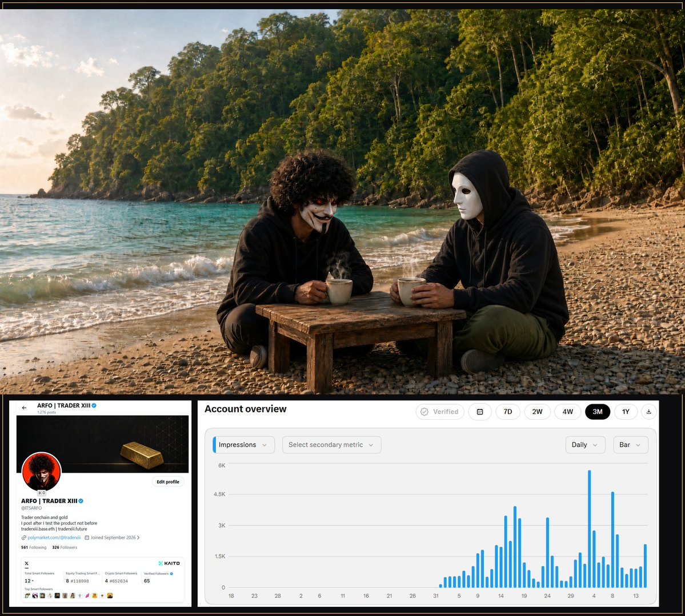Click the back arrow on the profile page

[24, 408]
